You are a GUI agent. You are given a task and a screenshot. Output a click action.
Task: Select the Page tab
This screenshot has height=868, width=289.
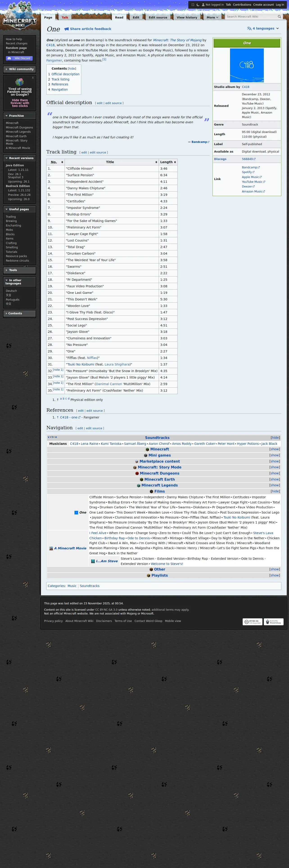coord(48,18)
